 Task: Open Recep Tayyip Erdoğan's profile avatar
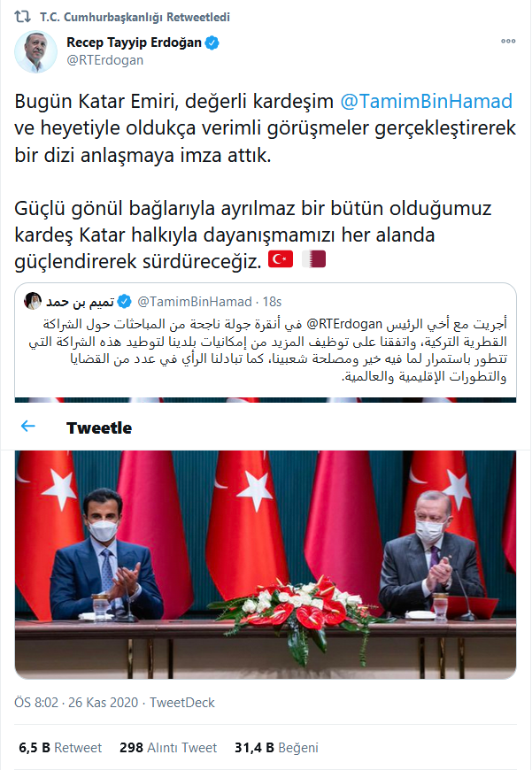pyautogui.click(x=35, y=51)
